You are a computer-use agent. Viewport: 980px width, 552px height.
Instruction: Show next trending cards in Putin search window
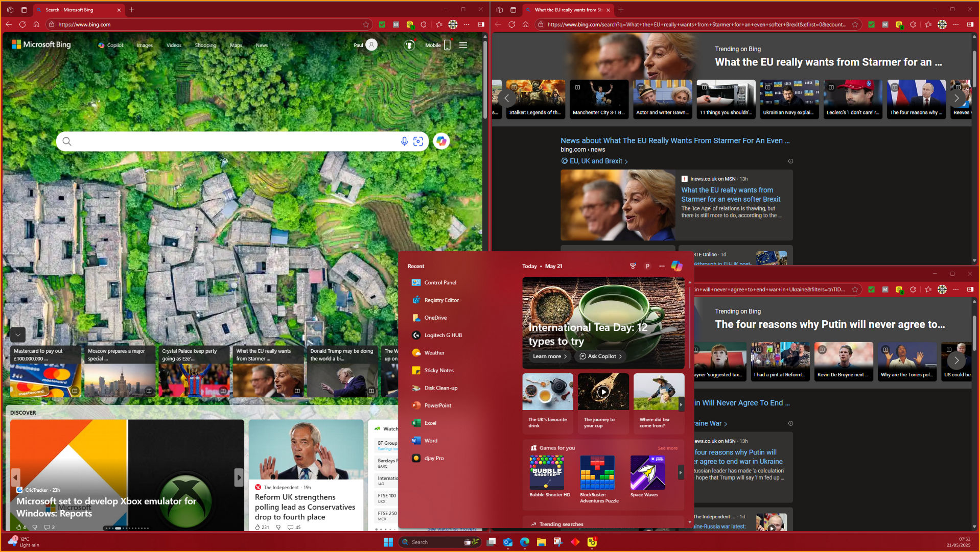click(x=956, y=360)
